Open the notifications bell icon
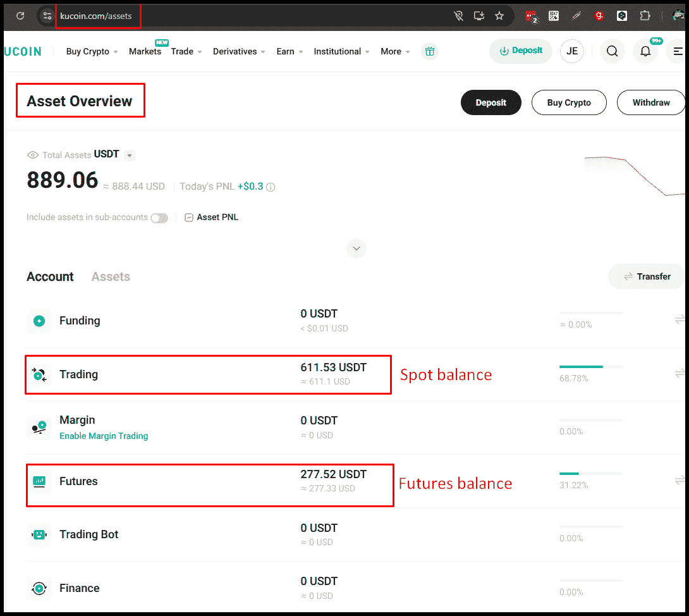 click(x=645, y=51)
